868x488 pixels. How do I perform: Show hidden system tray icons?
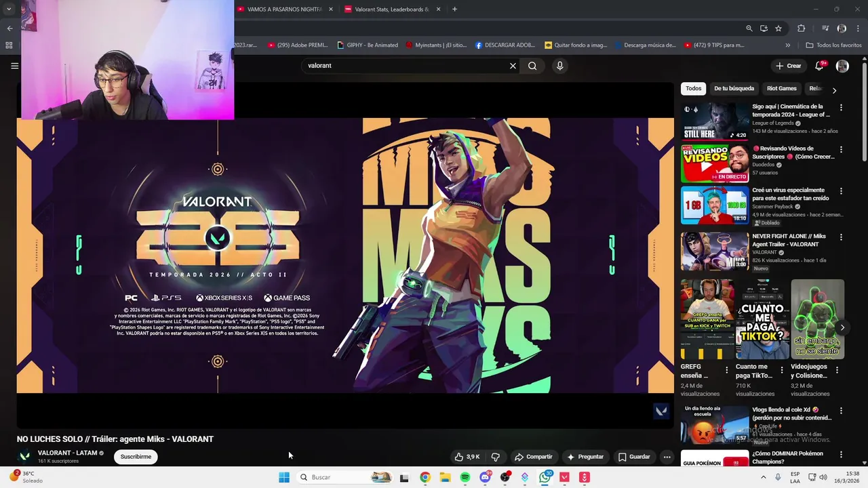[x=764, y=477]
